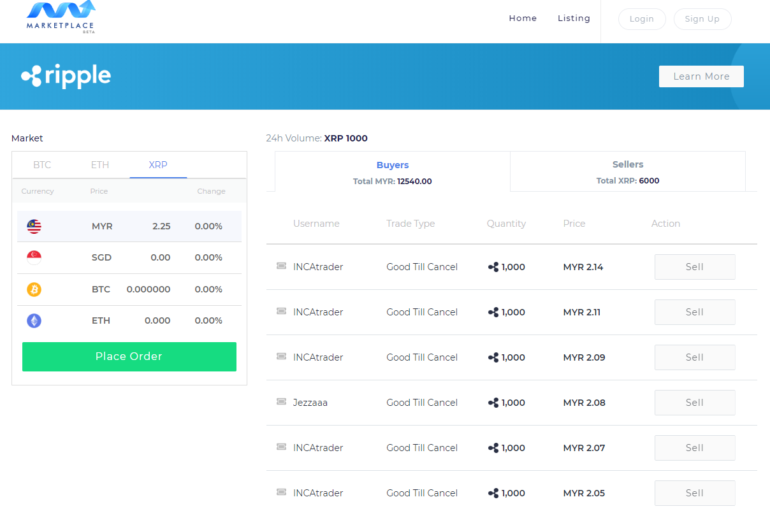Click the 24h Volume XRP 1000 text
The width and height of the screenshot is (770, 532).
point(317,138)
